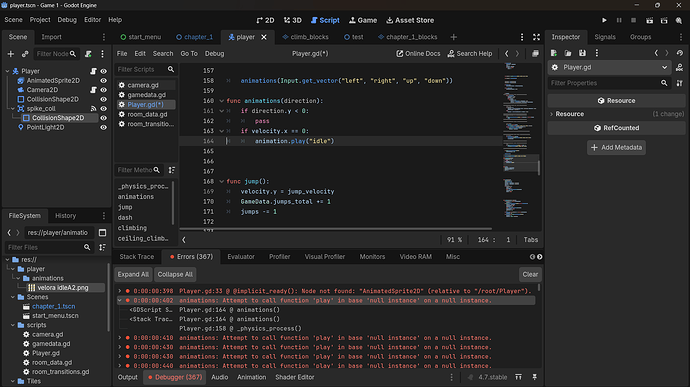Open the script attached to Player node
Viewport: 690px width, 387px height.
93,71
